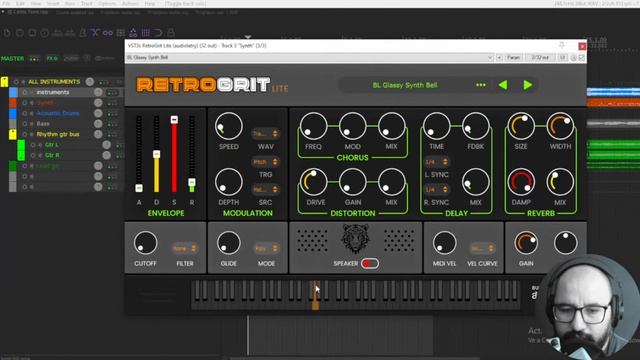Click the pin icon on the plugin window
The height and width of the screenshot is (360, 640).
coord(562,45)
